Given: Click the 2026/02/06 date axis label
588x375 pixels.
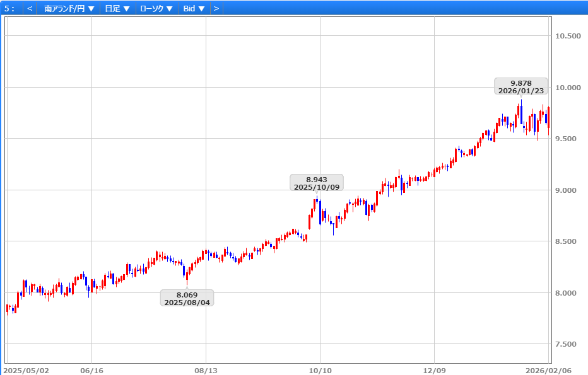Looking at the screenshot, I should click(x=549, y=370).
